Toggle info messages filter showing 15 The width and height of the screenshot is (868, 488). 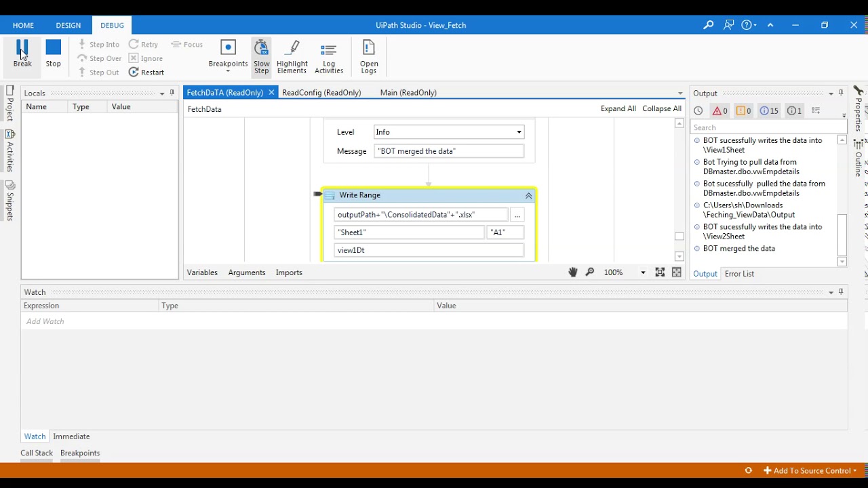click(x=769, y=111)
